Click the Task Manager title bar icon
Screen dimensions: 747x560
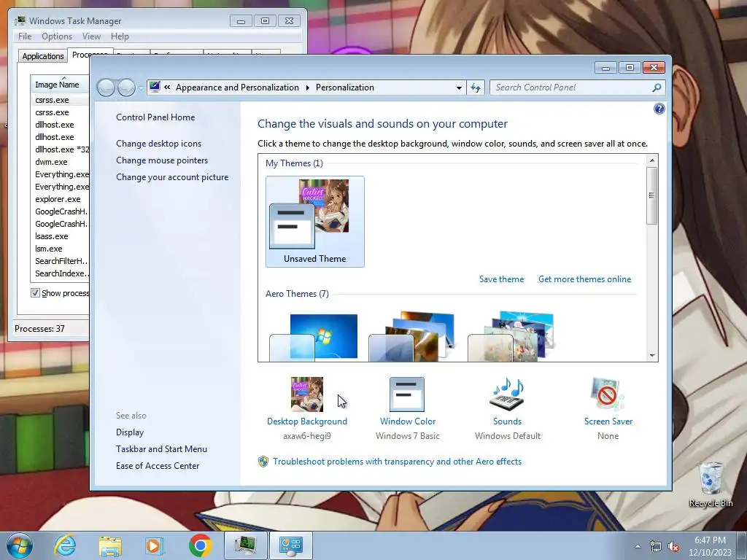pos(20,21)
